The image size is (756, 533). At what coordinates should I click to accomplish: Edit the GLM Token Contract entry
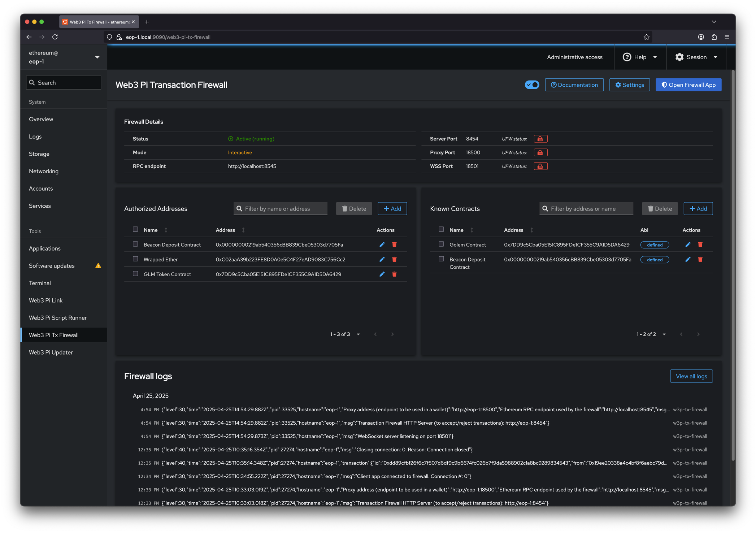click(x=382, y=274)
